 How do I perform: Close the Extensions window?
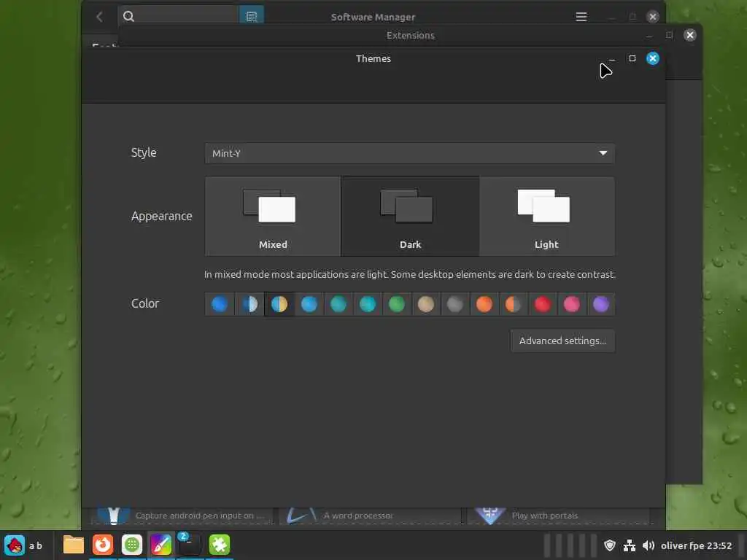(x=689, y=35)
